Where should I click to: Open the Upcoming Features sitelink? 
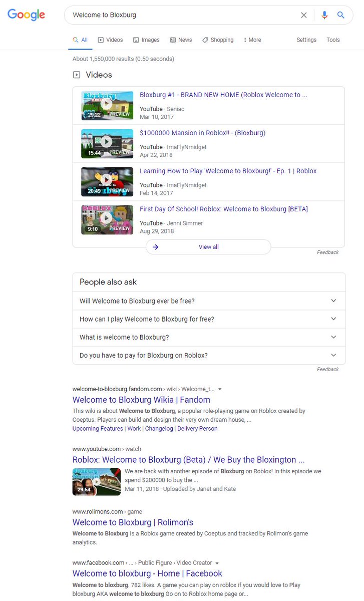pos(98,429)
